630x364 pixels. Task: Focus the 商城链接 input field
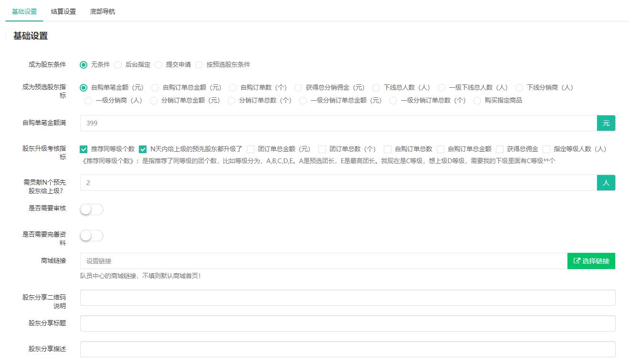324,261
